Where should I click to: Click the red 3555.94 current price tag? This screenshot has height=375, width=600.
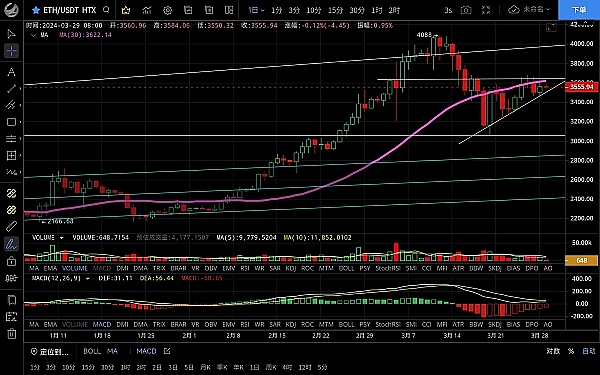(582, 87)
